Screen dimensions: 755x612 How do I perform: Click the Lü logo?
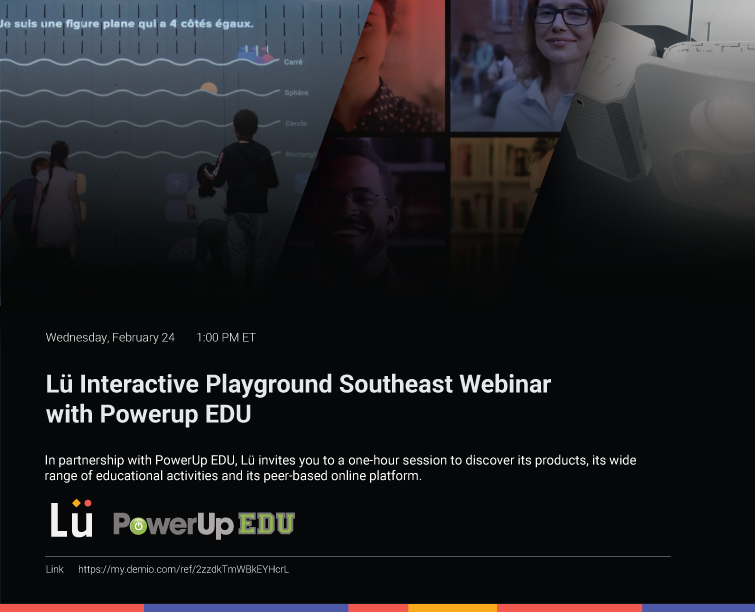[71, 519]
